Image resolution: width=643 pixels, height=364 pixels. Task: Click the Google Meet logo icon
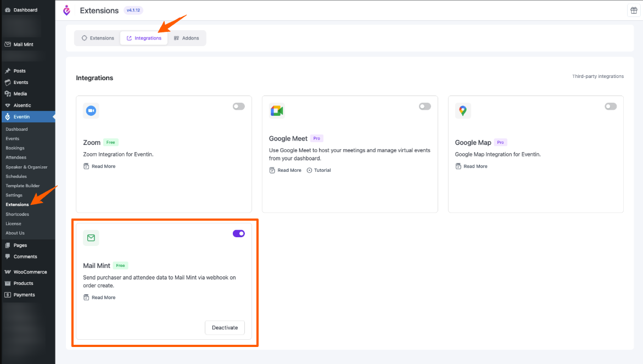(x=277, y=111)
